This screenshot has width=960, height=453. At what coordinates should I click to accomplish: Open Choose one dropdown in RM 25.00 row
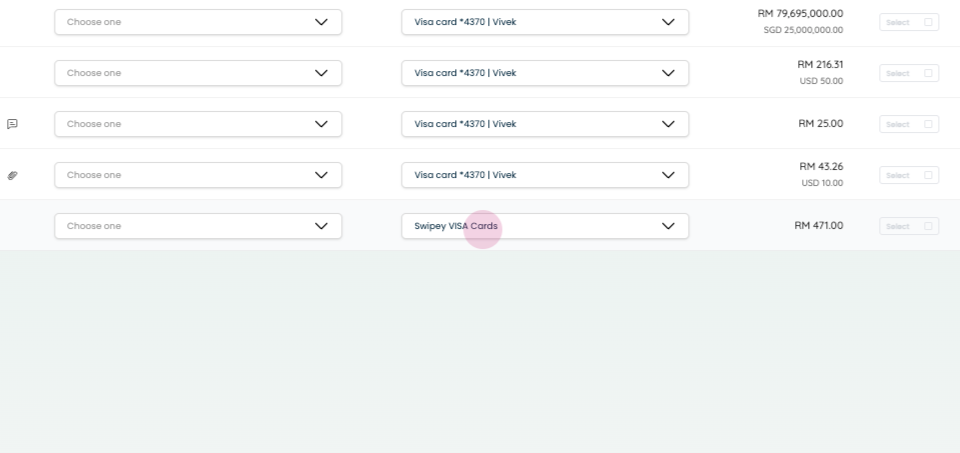tap(198, 124)
